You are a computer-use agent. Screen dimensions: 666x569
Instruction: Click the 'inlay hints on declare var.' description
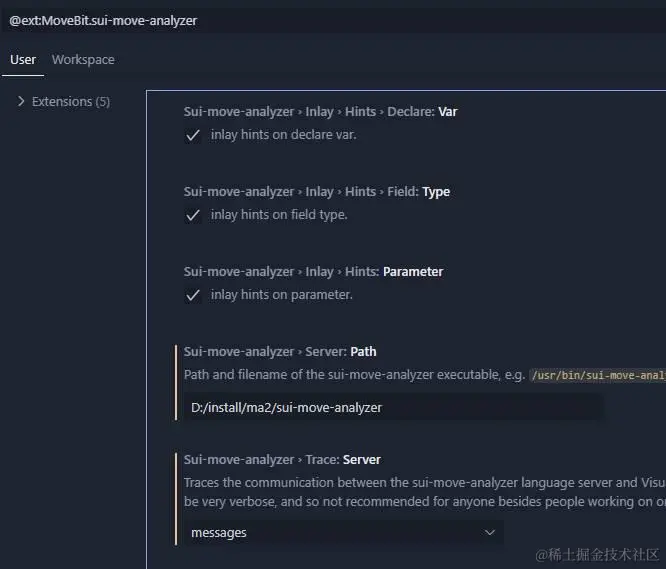click(x=283, y=135)
